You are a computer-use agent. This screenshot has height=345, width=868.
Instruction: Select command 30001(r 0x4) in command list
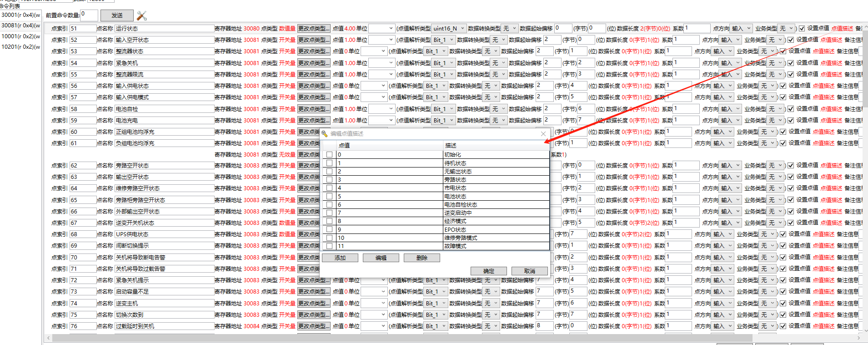pos(20,15)
